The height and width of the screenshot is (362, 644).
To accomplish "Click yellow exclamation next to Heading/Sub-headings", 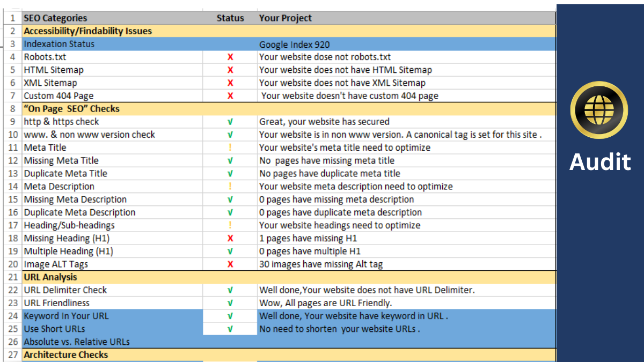I will [230, 225].
